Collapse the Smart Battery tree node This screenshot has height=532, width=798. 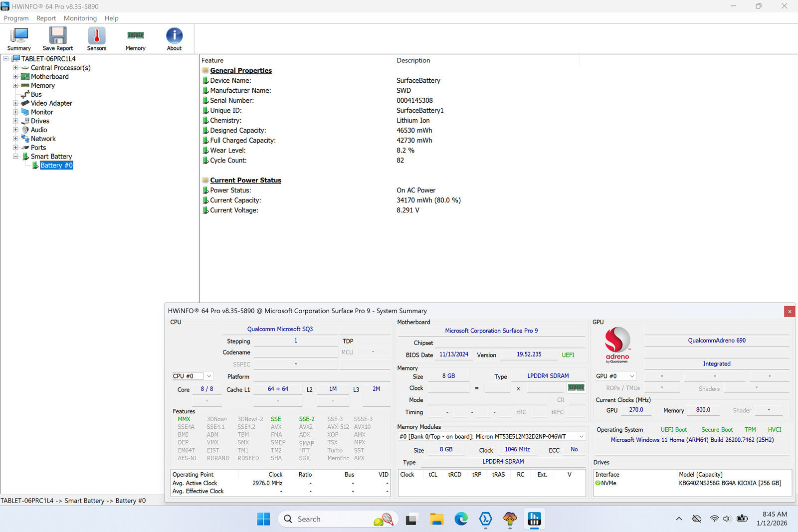(15, 157)
